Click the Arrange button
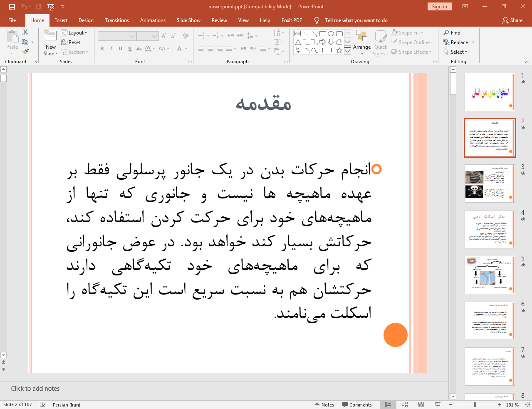 click(362, 43)
